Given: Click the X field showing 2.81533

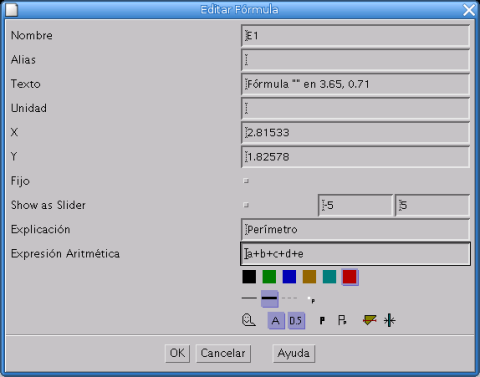Looking at the screenshot, I should 355,133.
